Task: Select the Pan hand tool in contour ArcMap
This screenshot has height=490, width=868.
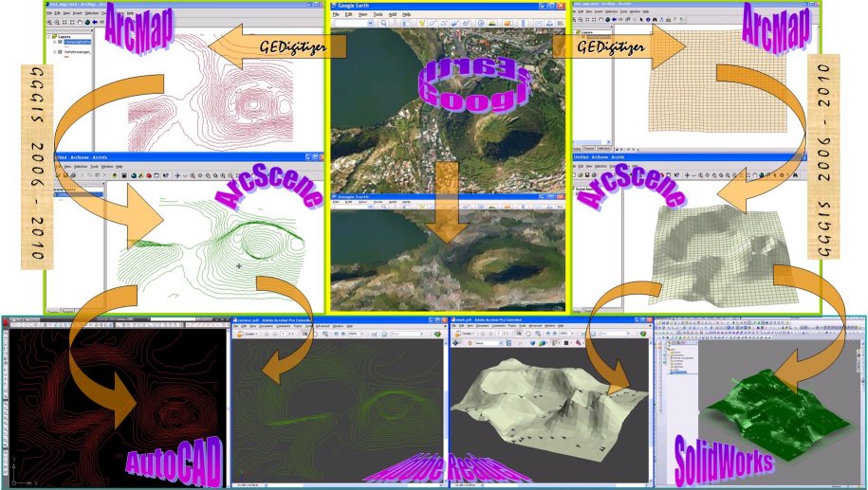Action: (81, 22)
